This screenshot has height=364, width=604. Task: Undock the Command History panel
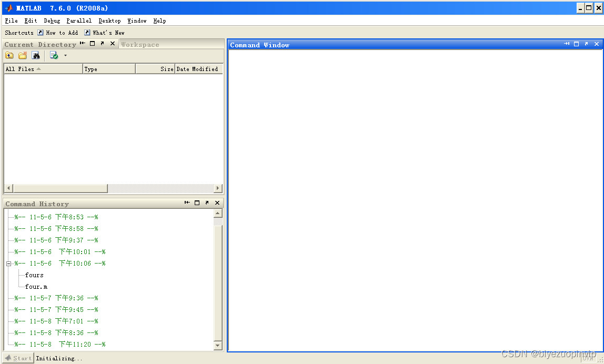click(x=207, y=203)
